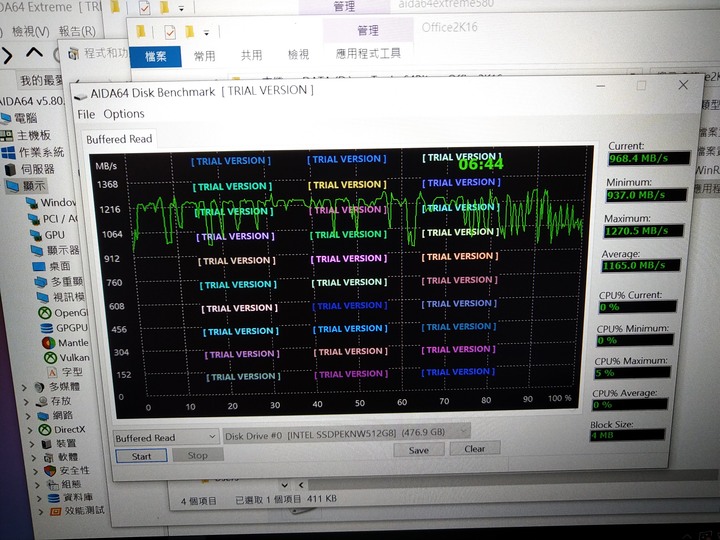Click the scroll-left arrow in Explorer pane
The width and height of the screenshot is (720, 540).
pos(301,485)
